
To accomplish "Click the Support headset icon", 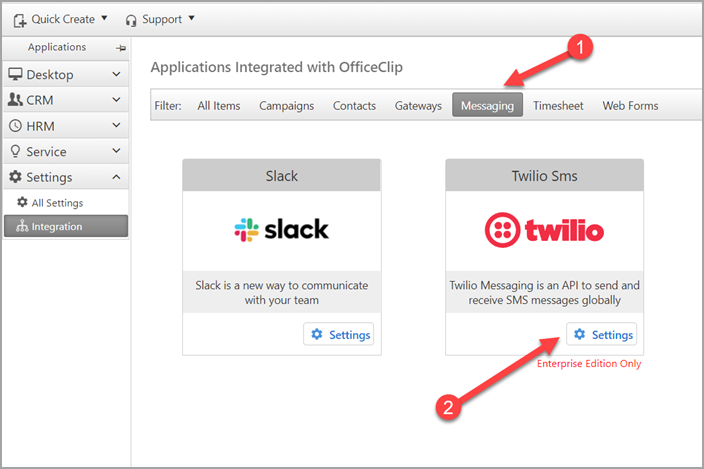I will (131, 20).
